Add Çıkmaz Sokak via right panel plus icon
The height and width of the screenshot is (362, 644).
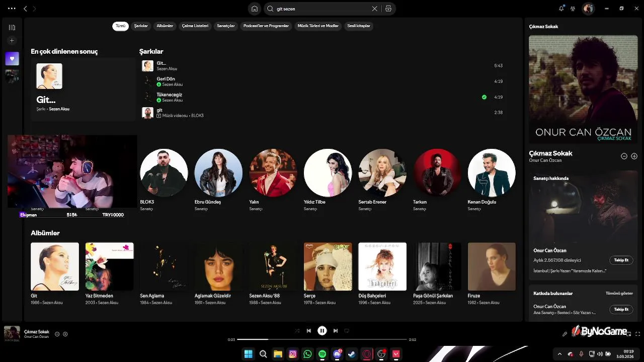coord(634,156)
